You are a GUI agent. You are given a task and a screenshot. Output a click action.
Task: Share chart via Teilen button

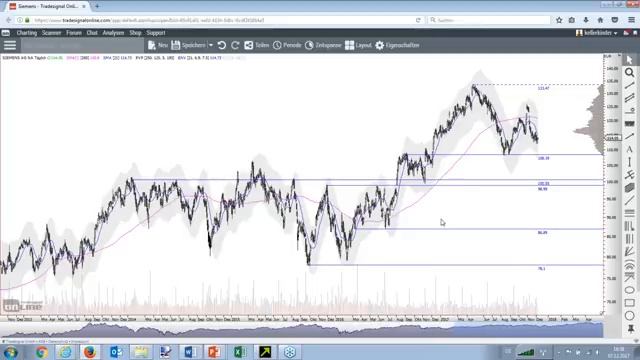click(x=257, y=45)
